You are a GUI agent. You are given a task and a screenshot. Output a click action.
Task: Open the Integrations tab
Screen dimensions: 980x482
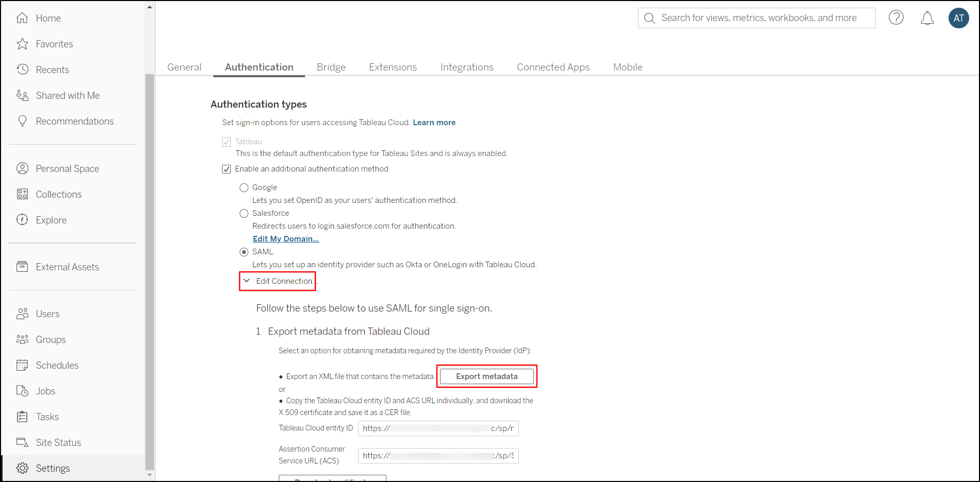point(467,67)
